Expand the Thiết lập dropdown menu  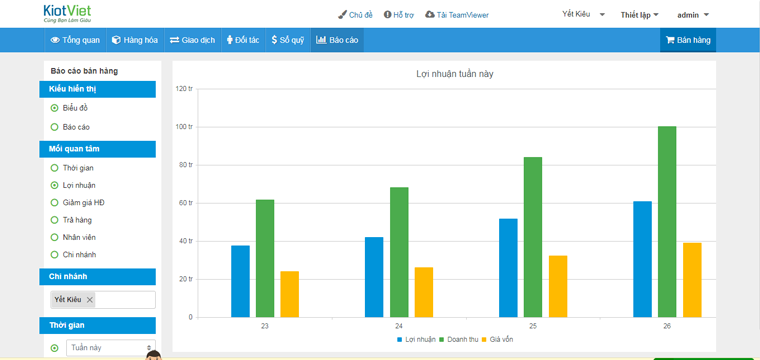pyautogui.click(x=639, y=15)
